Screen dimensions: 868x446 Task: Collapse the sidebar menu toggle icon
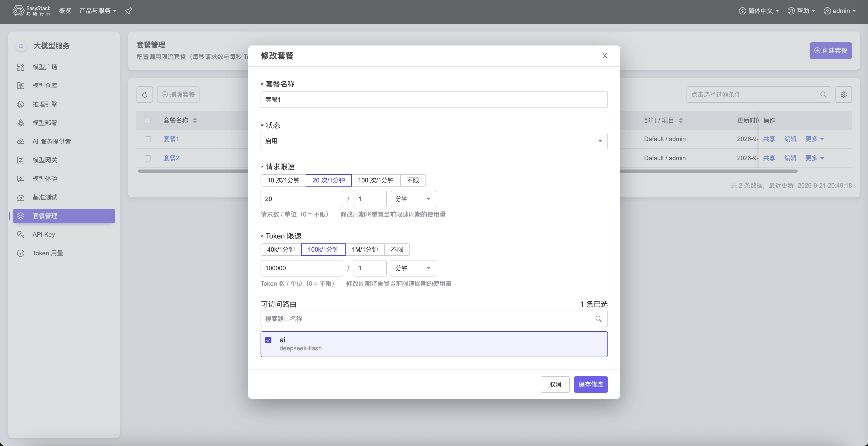point(21,46)
